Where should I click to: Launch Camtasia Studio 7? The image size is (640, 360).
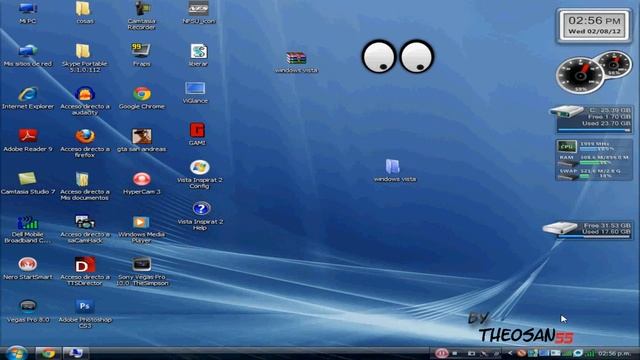coord(28,183)
